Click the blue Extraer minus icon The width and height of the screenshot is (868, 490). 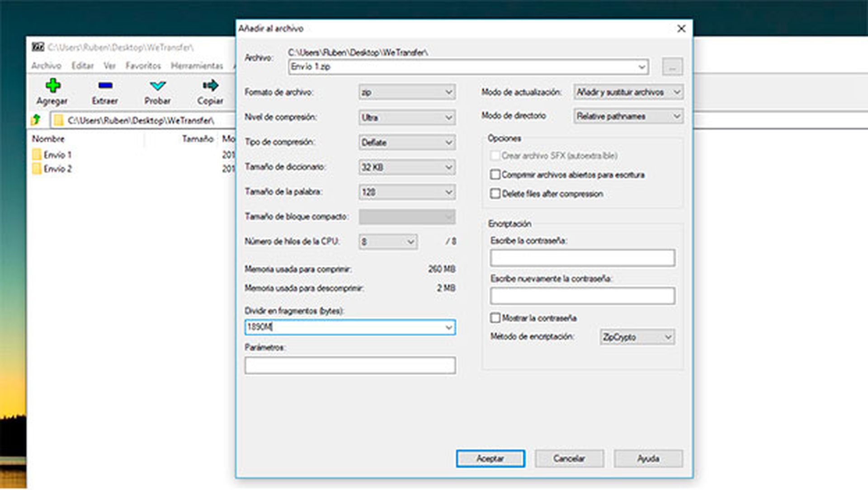click(x=105, y=86)
